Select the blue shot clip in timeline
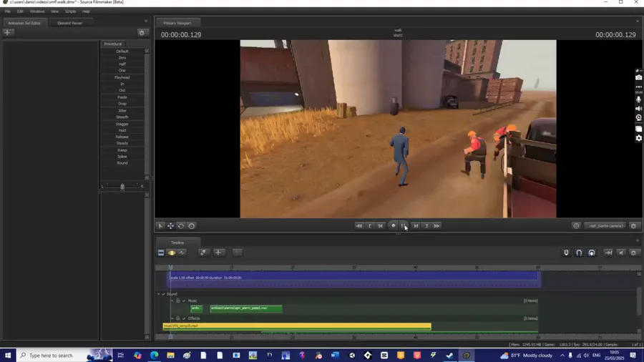 click(354, 279)
